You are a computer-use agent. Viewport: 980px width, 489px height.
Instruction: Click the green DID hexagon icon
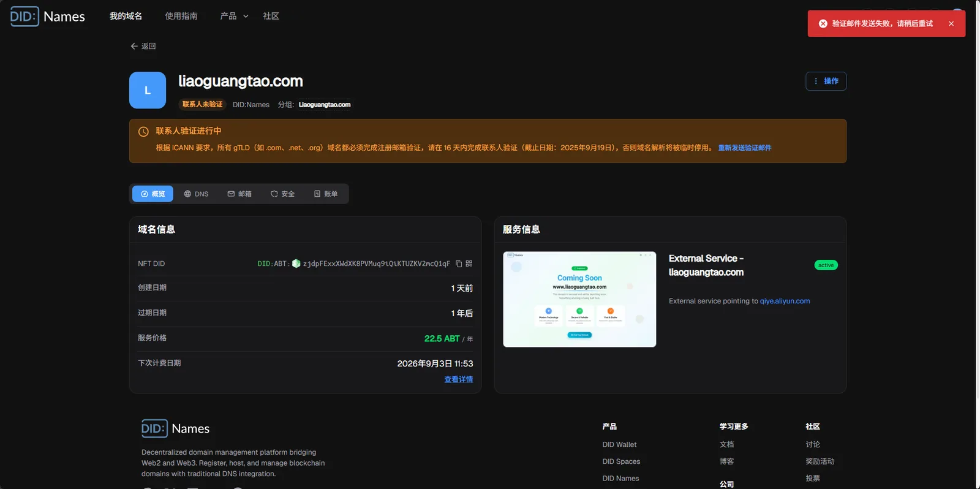(296, 263)
